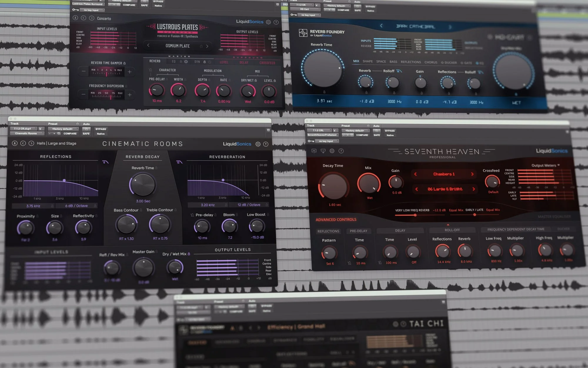Screen dimensions: 588x368
Task: Click the A/B compare circle in Cinematic Rooms
Action: pyautogui.click(x=15, y=143)
